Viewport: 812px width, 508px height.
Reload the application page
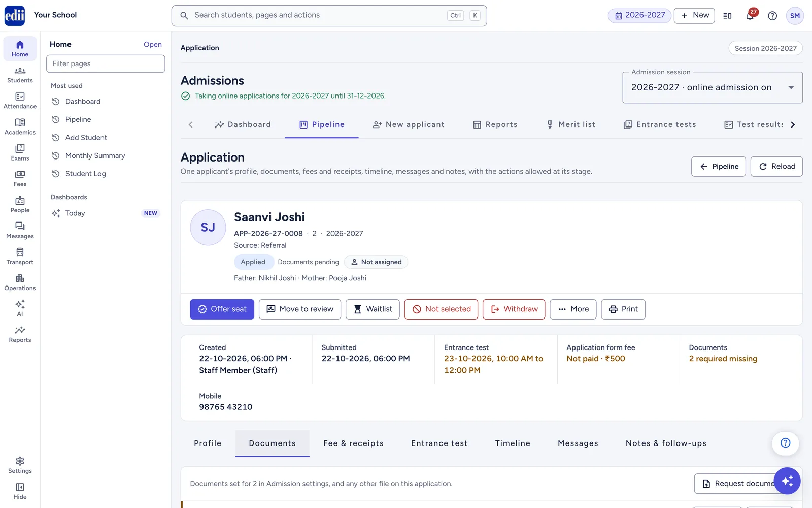pyautogui.click(x=776, y=167)
